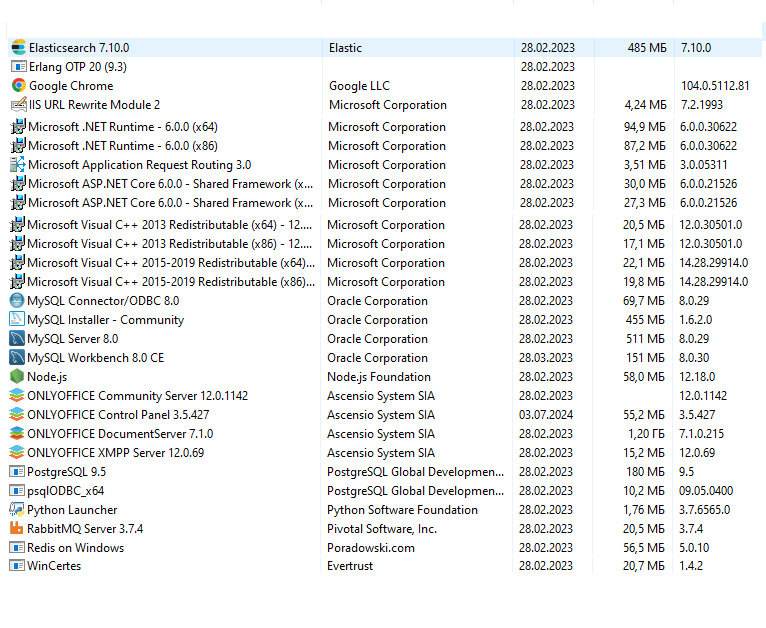Click the install date 03.07.2024
The image size is (766, 628).
pos(546,415)
